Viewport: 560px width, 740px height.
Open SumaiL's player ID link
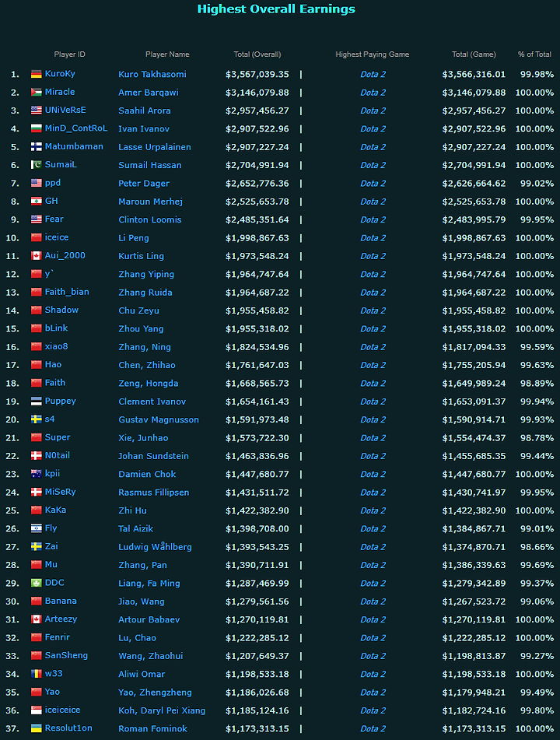(61, 165)
